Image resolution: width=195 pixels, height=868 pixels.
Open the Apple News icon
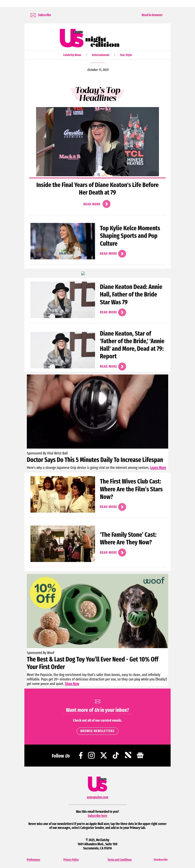[x=128, y=755]
